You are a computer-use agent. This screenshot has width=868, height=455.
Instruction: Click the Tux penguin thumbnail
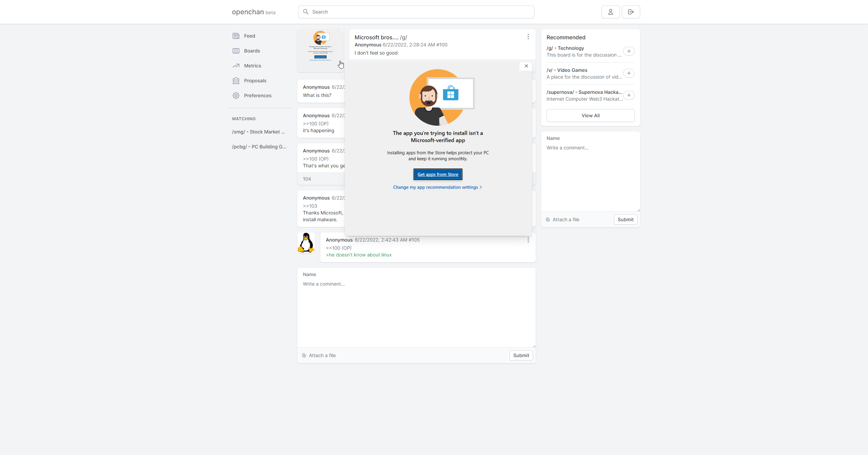point(306,243)
